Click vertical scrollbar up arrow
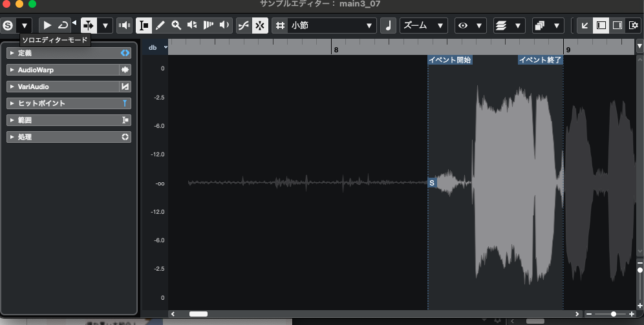This screenshot has width=644, height=325. point(640,59)
